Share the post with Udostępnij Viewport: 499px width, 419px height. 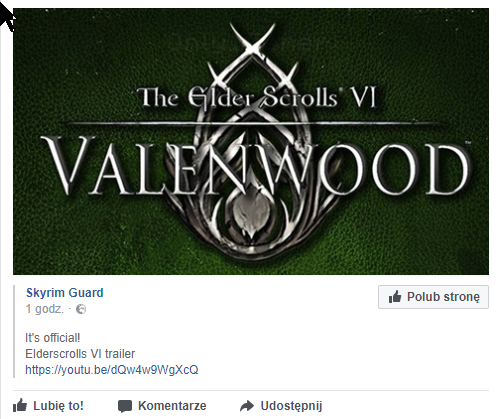(291, 406)
